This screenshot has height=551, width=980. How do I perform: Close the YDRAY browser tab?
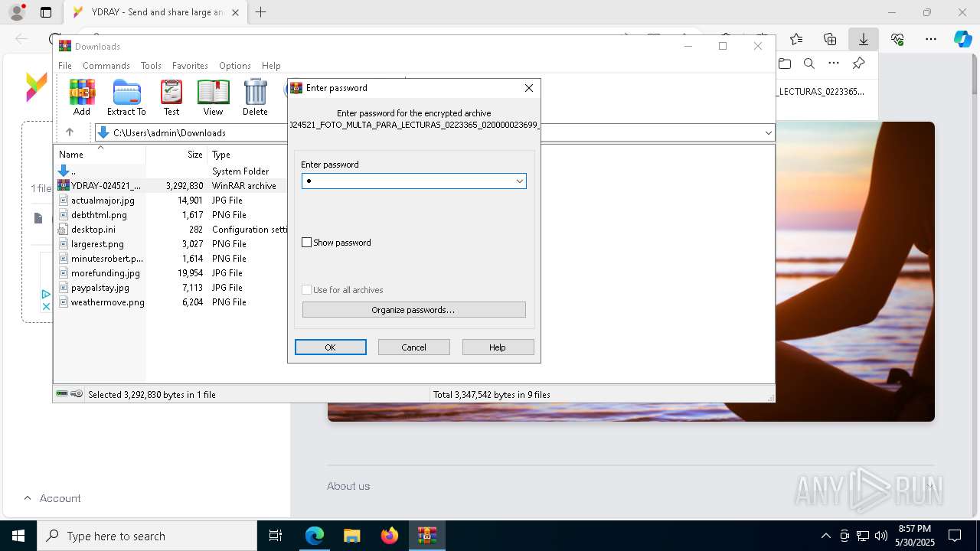click(235, 12)
